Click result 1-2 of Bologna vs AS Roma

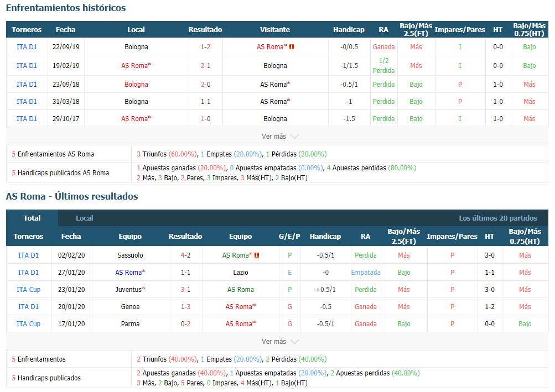tap(206, 46)
